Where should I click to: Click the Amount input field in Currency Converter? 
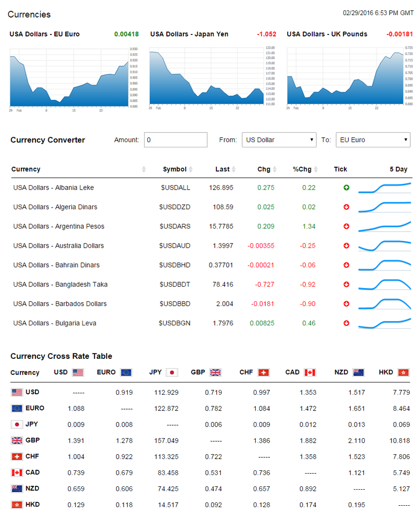coord(176,140)
